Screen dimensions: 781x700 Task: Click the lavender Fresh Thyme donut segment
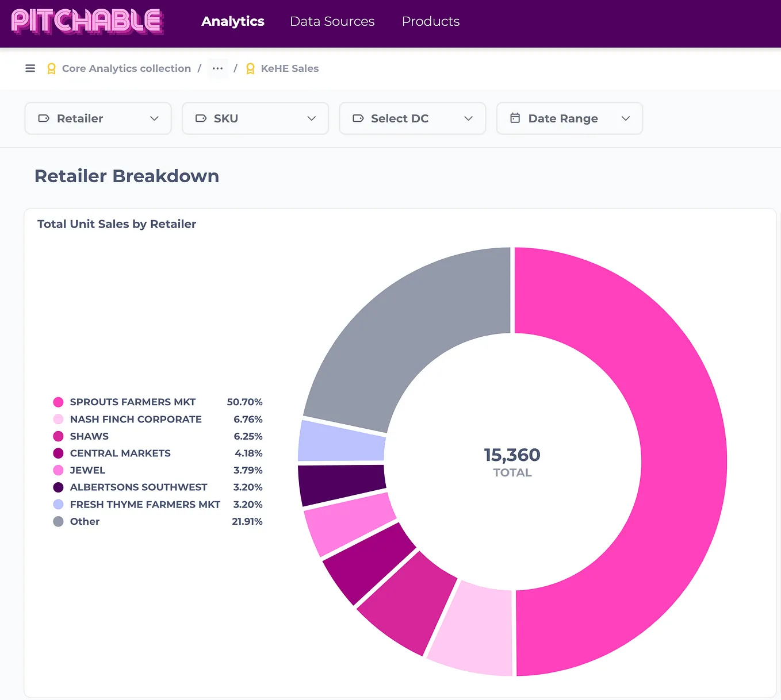342,443
